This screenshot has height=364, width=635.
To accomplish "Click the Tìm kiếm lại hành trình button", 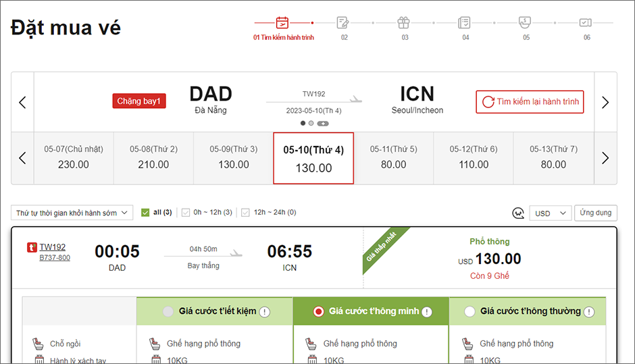I will pyautogui.click(x=530, y=102).
